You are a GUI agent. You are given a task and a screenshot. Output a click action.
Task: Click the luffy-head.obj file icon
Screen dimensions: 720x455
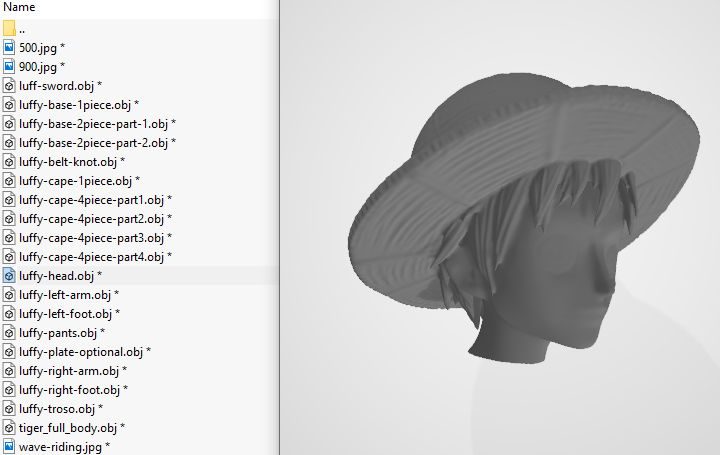(9, 275)
